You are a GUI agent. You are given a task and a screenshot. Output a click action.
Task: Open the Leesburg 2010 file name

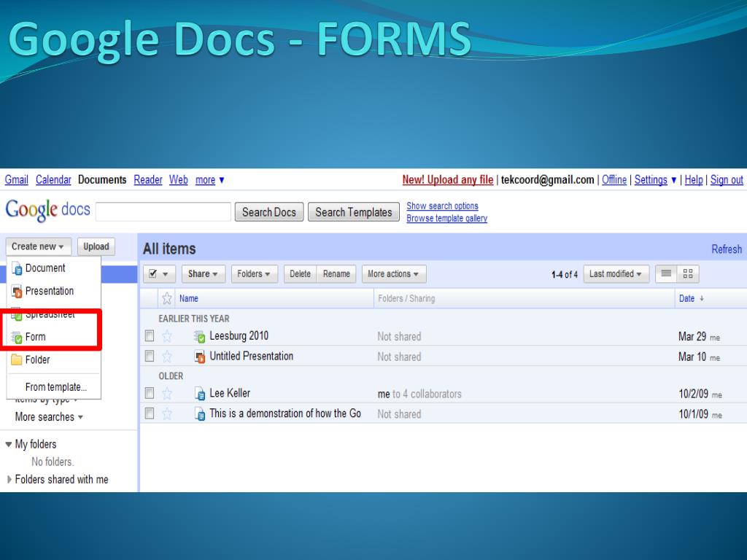[x=239, y=336]
